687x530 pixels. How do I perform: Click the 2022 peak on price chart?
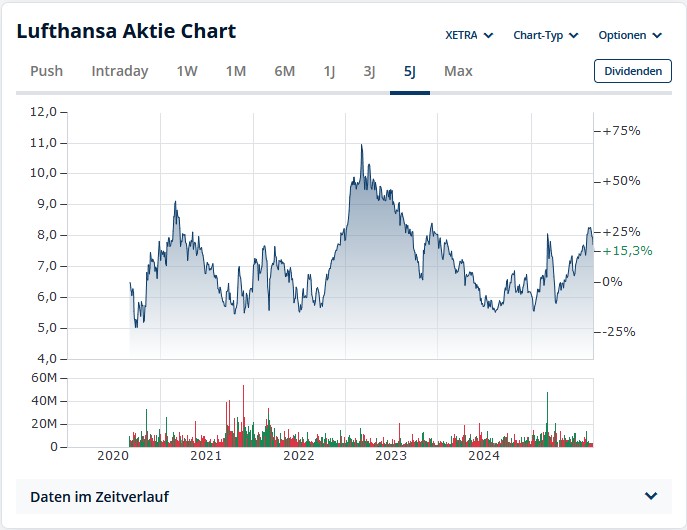pyautogui.click(x=361, y=146)
